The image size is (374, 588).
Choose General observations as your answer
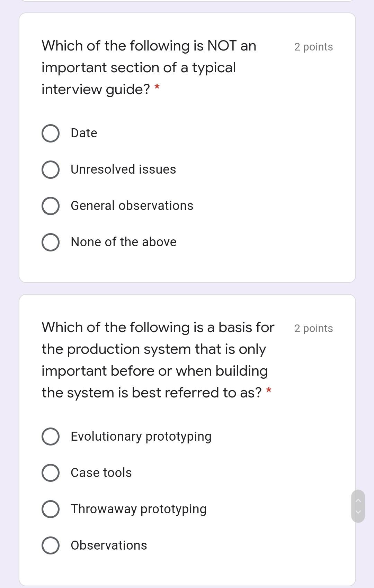click(x=51, y=206)
